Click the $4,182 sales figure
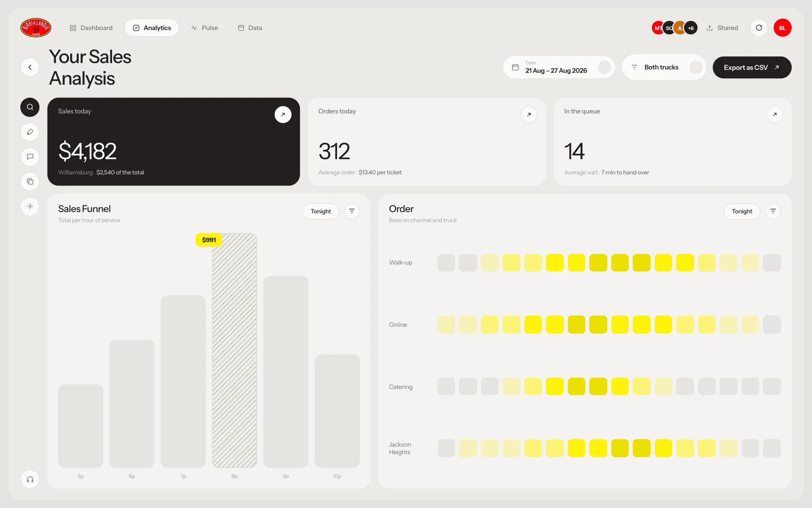 pos(87,151)
